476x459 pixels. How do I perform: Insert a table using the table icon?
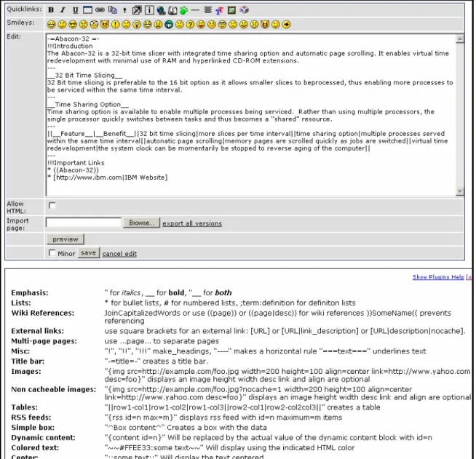87,10
